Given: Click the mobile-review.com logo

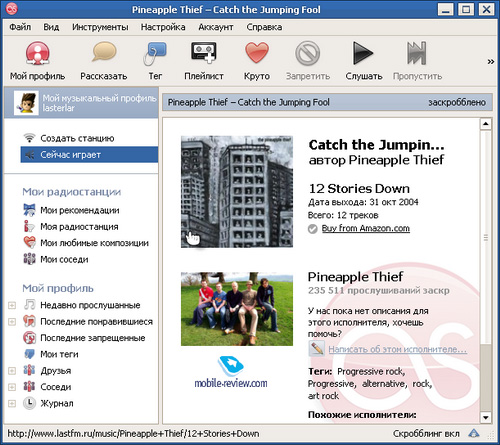Looking at the screenshot, I should (231, 372).
